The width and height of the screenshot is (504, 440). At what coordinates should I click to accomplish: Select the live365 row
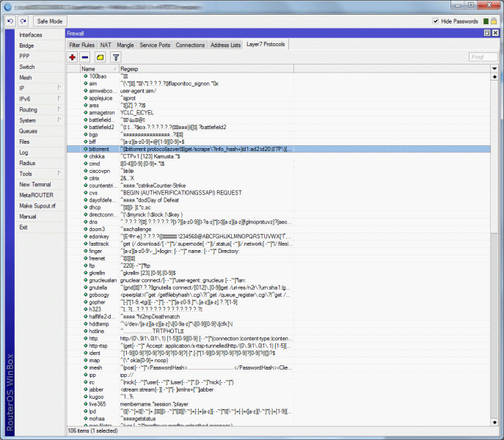(x=279, y=404)
